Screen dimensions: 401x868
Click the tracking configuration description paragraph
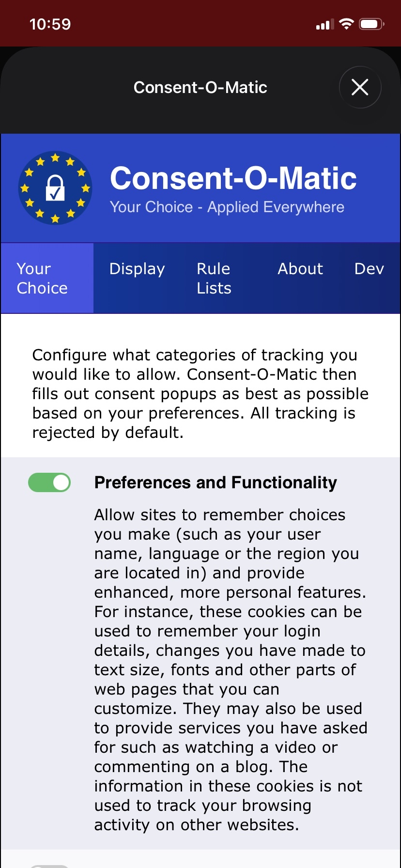(200, 393)
